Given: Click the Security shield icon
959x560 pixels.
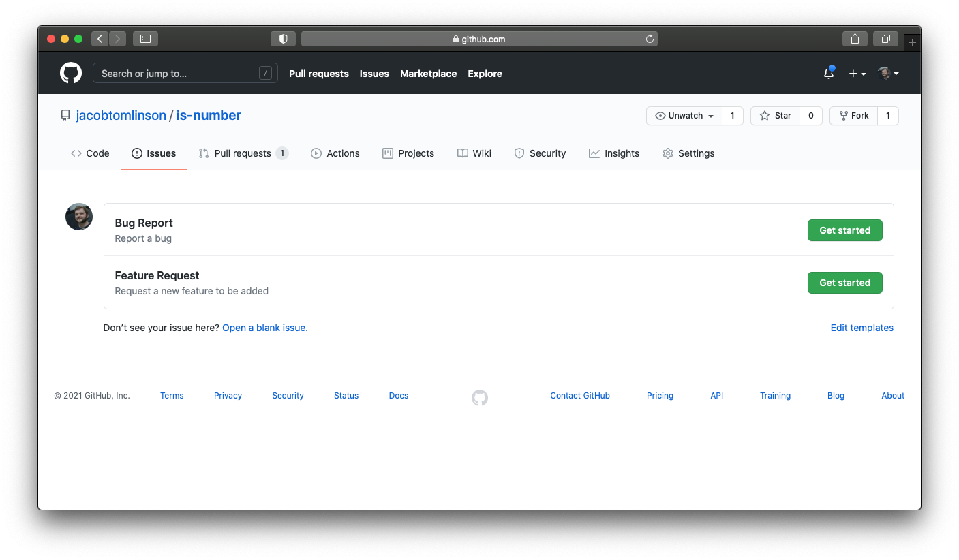Looking at the screenshot, I should pyautogui.click(x=519, y=153).
